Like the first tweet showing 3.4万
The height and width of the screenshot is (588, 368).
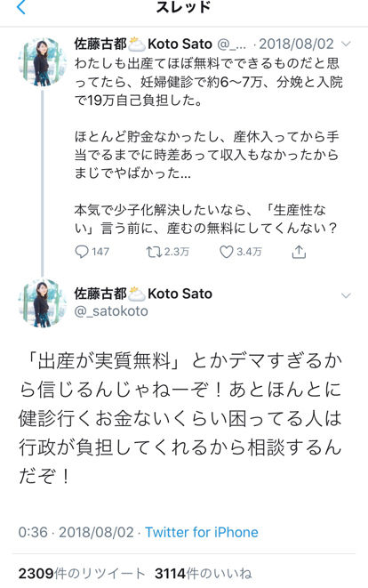point(240,252)
